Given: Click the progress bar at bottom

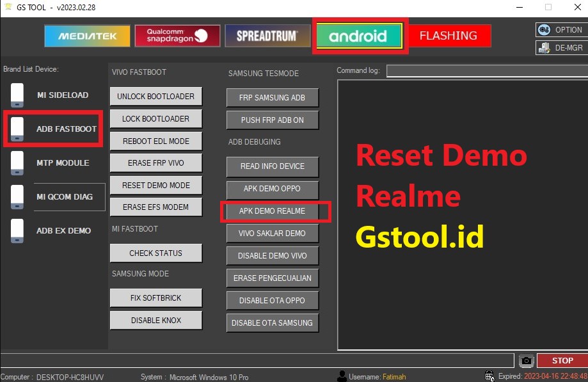Looking at the screenshot, I should 257,361.
